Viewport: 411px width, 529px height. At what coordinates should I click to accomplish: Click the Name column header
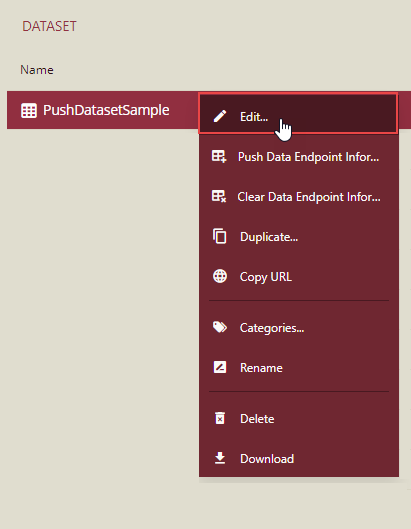(37, 70)
